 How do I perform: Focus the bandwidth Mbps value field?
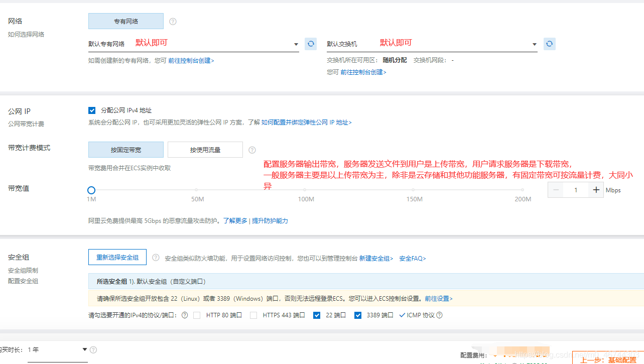pos(576,190)
